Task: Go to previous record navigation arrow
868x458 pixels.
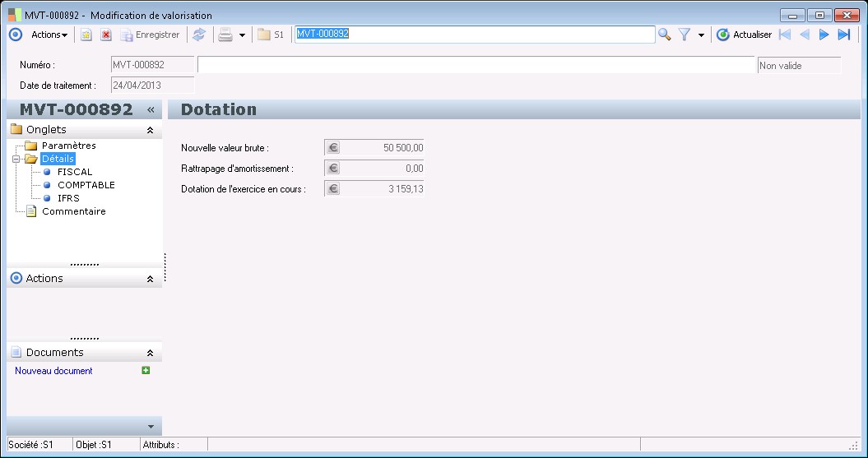Action: pos(805,35)
